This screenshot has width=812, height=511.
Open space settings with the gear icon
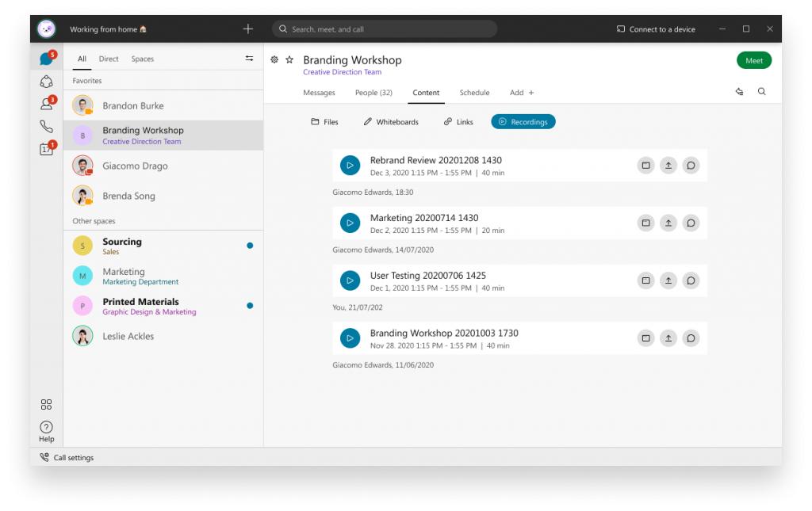point(274,59)
